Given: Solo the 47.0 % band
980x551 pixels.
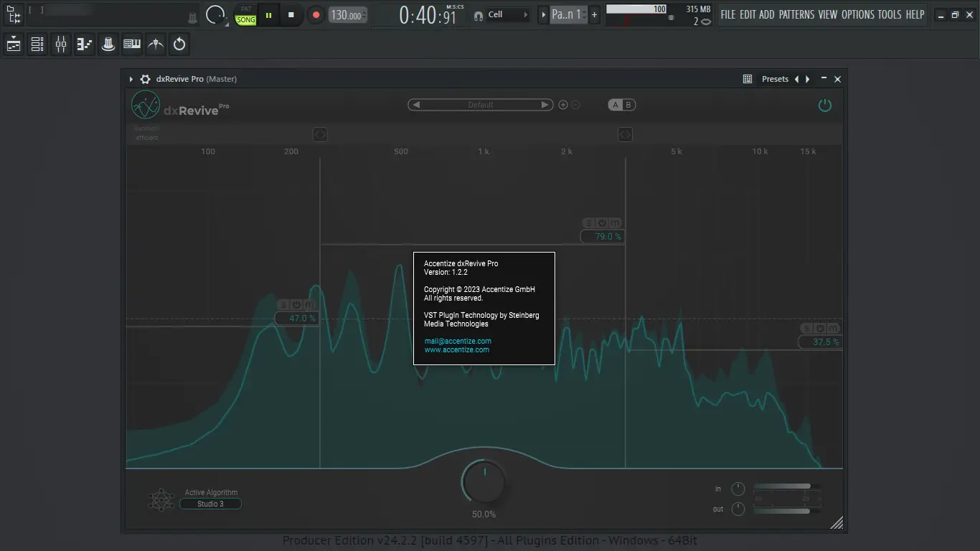Looking at the screenshot, I should point(283,305).
